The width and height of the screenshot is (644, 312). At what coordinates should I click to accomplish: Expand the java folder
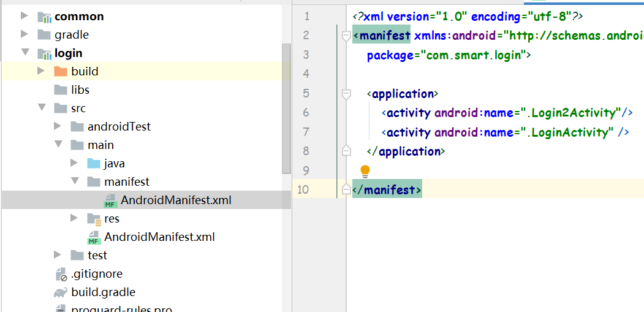click(x=74, y=163)
